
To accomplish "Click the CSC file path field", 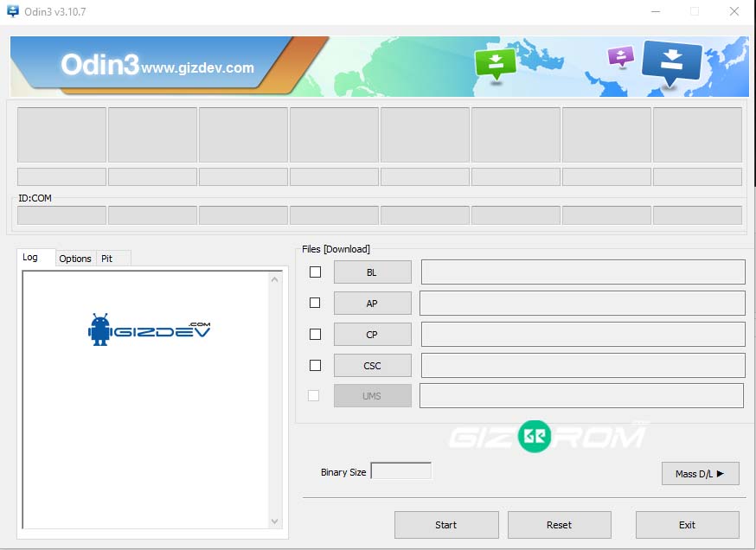I will pos(583,366).
